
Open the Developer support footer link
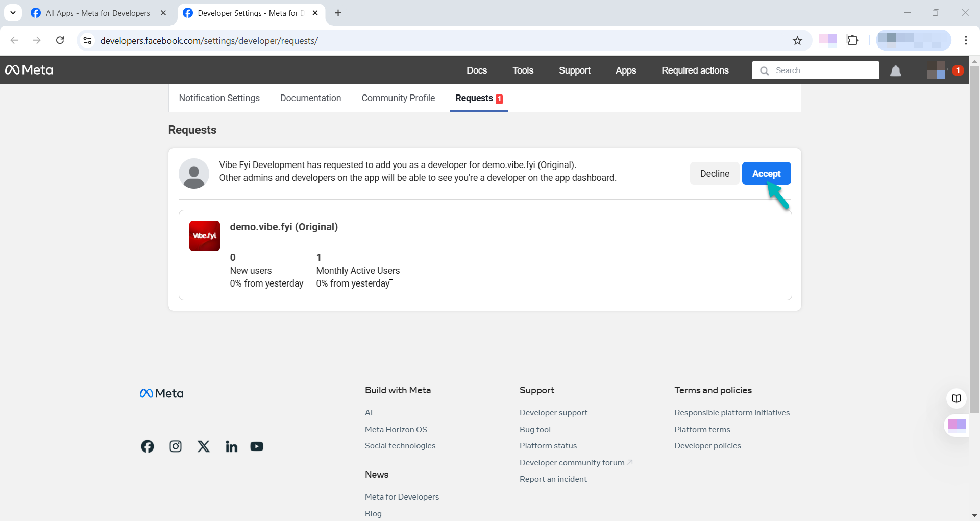tap(554, 413)
